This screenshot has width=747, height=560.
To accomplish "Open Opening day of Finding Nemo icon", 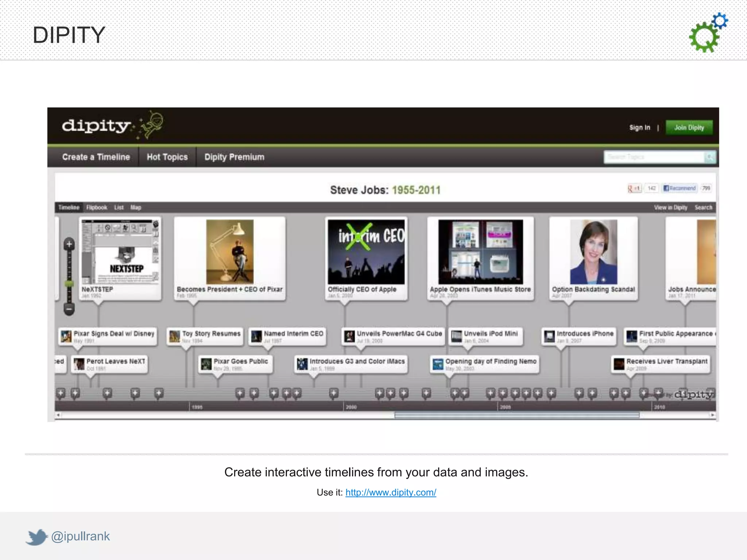I will (x=438, y=364).
